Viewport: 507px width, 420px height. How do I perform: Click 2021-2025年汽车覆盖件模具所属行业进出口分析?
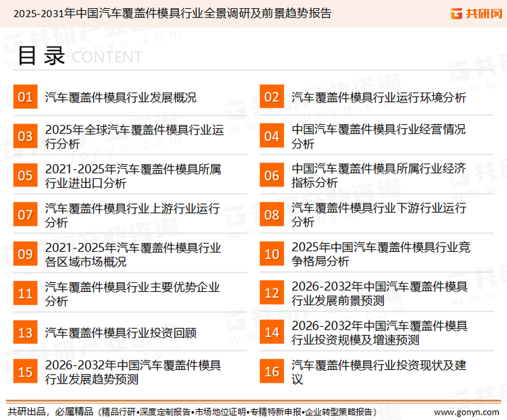(133, 176)
